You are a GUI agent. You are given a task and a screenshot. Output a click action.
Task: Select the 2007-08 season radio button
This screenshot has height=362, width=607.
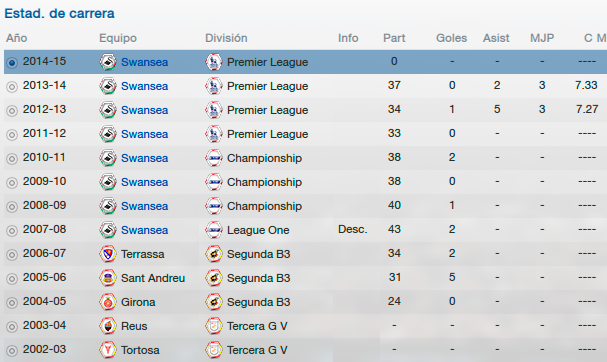pyautogui.click(x=12, y=231)
